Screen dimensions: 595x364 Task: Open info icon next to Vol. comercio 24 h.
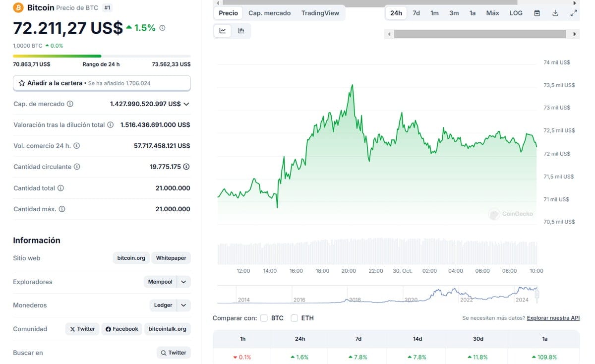(76, 146)
